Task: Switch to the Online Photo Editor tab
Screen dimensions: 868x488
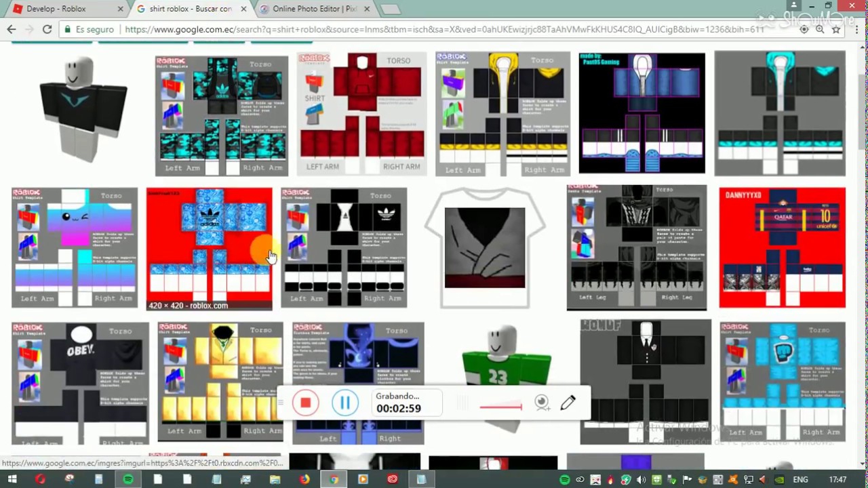Action: tap(314, 9)
